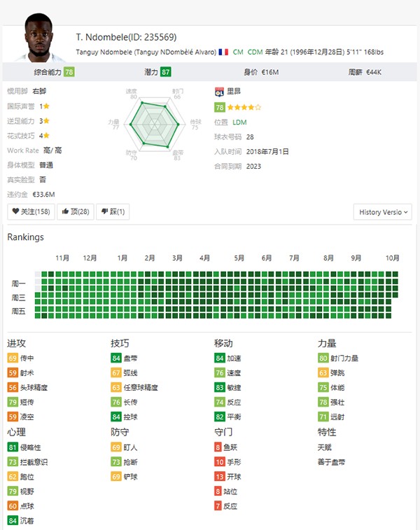420x530 pixels.
Task: Click the 盘带 84 skill rating badge
Action: point(116,358)
